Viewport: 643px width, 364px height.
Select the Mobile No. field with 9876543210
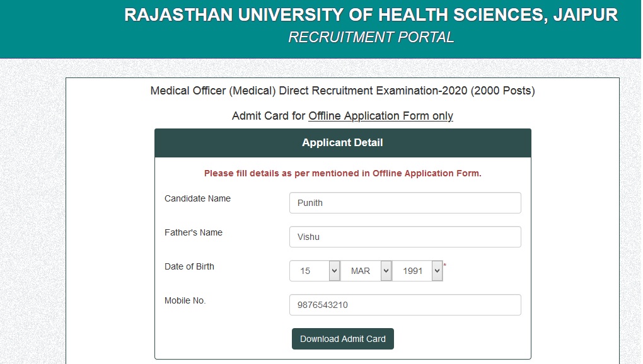(405, 305)
